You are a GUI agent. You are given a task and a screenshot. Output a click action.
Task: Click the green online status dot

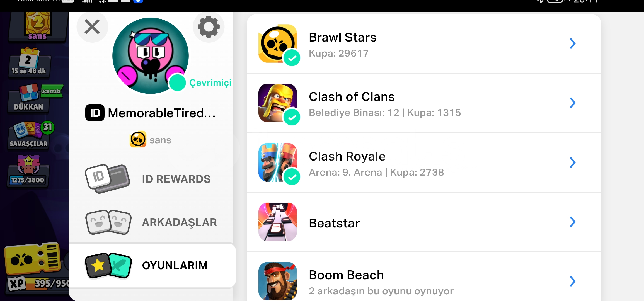coord(177,82)
